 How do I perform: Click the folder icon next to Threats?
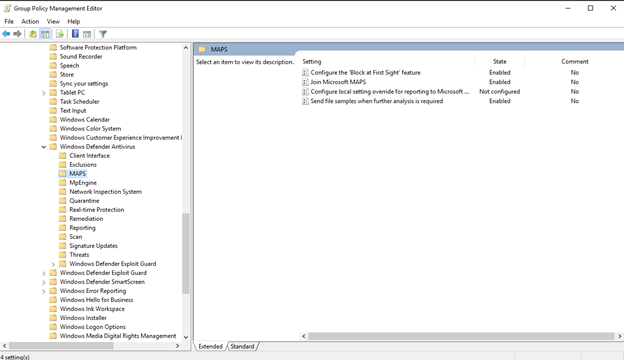coord(62,255)
